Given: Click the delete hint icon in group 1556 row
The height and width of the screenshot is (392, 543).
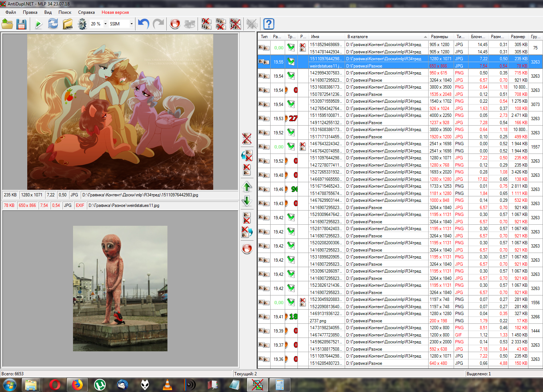Looking at the screenshot, I should [x=303, y=302].
